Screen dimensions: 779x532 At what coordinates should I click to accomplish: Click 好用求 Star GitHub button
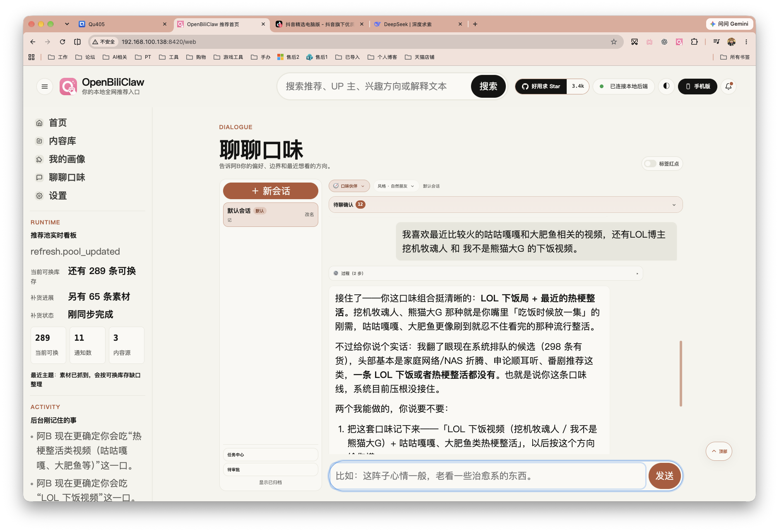click(x=541, y=86)
